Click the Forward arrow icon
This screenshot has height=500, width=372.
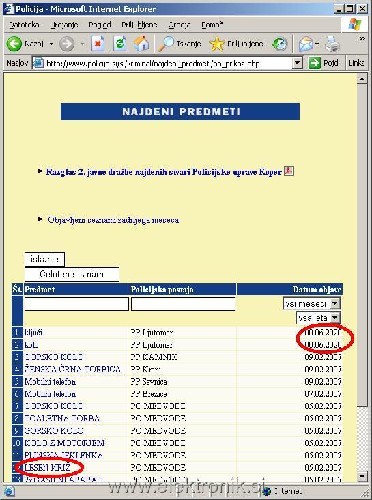coord(66,44)
